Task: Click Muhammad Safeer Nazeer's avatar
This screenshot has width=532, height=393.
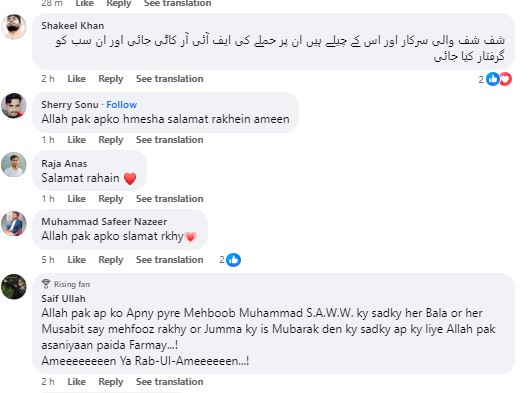Action: click(14, 224)
